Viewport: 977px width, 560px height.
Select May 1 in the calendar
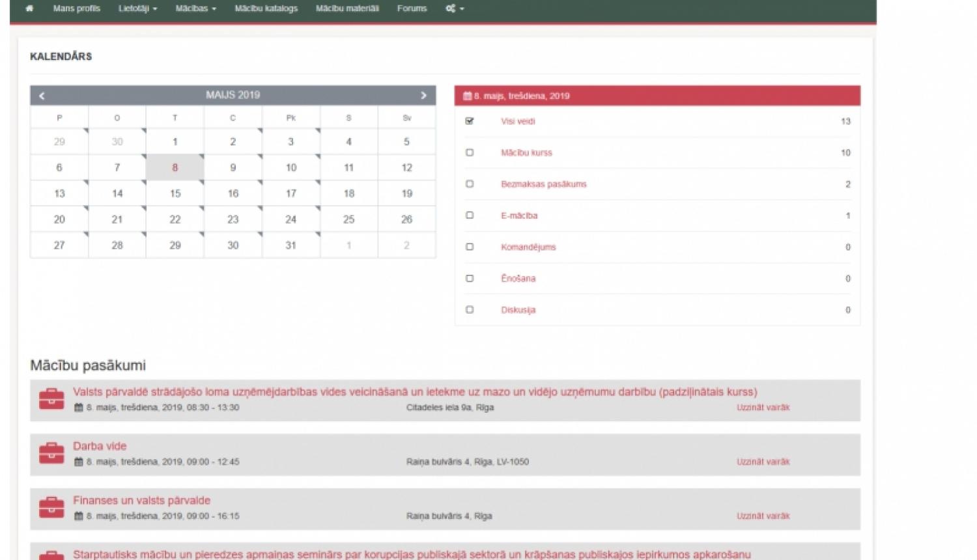[x=175, y=141]
